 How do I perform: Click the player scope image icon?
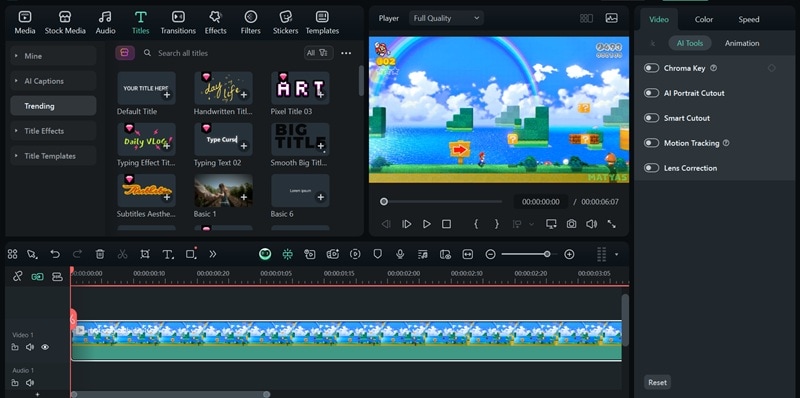611,18
